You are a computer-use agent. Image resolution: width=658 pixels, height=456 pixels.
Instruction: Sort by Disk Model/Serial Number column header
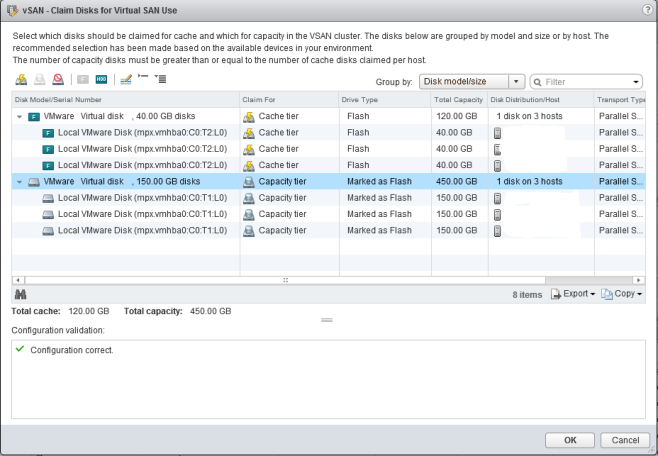[125, 100]
